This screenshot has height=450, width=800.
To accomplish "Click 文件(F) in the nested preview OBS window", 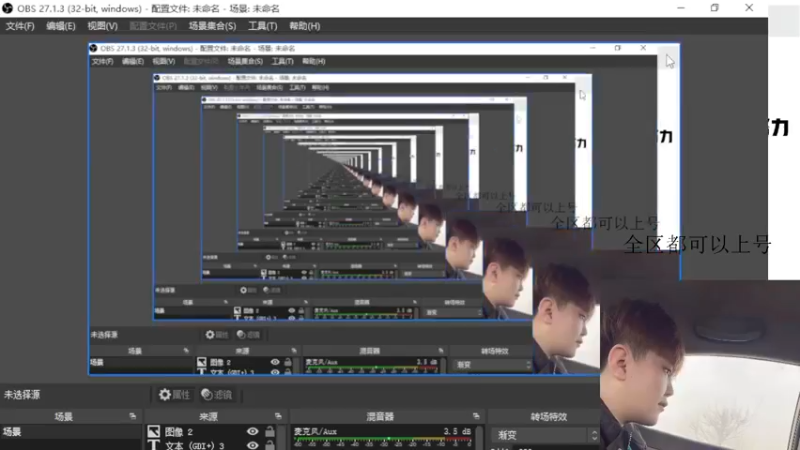I will [103, 61].
